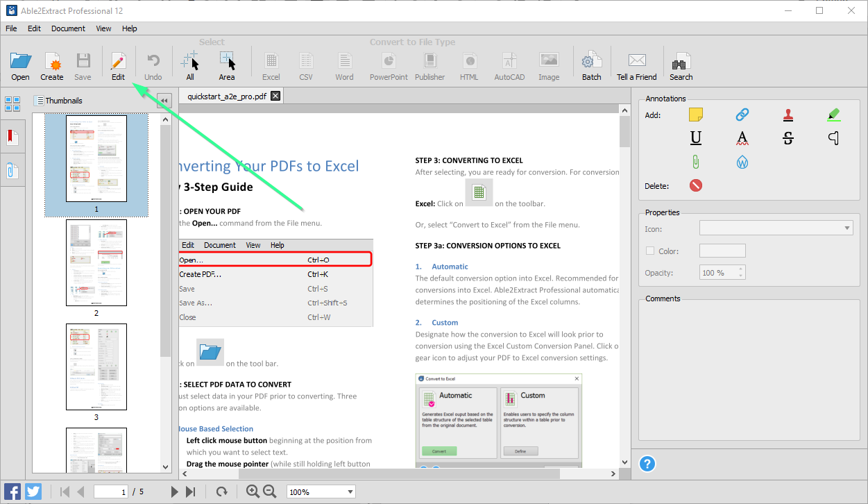Convert to Word via toolbar icon

[345, 61]
